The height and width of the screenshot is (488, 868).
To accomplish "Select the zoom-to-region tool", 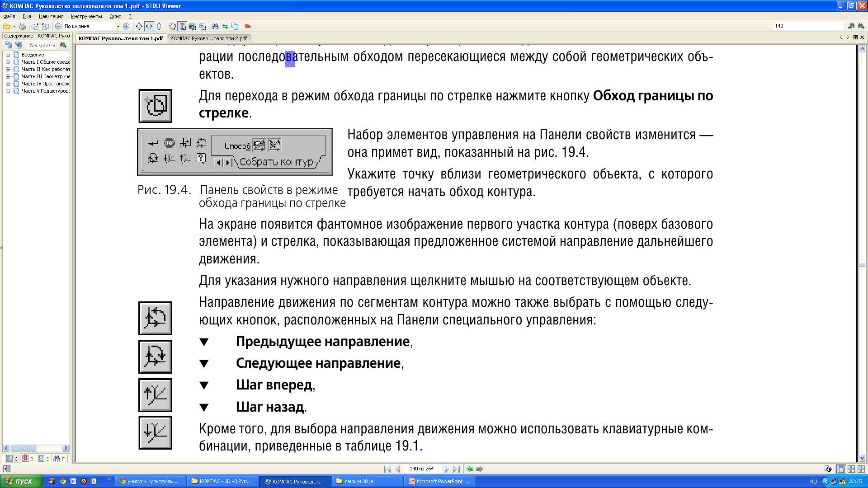I will pos(203,26).
